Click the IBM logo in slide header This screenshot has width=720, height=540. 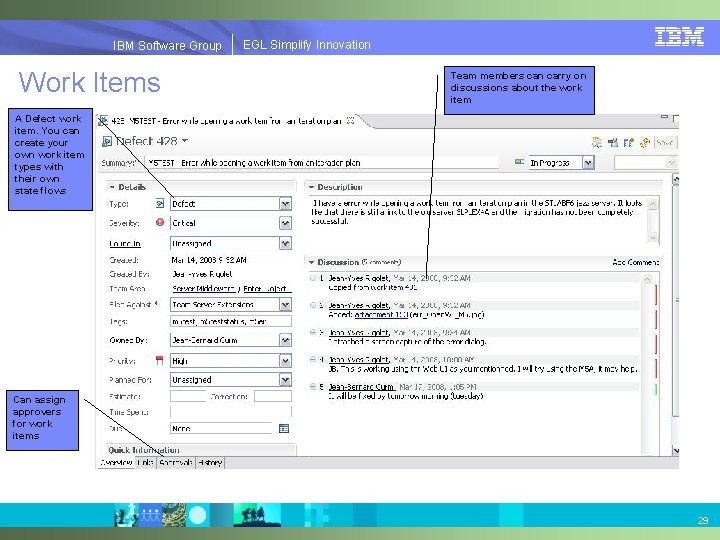pos(679,37)
